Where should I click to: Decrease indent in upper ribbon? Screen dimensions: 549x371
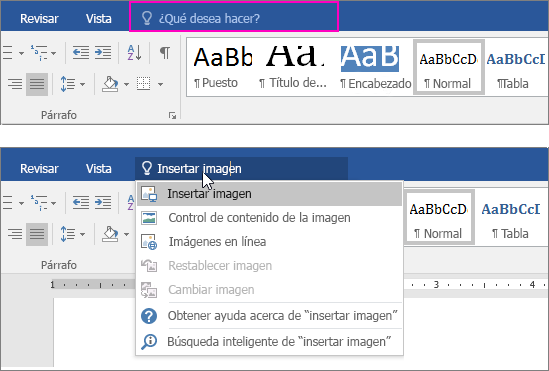click(x=81, y=53)
